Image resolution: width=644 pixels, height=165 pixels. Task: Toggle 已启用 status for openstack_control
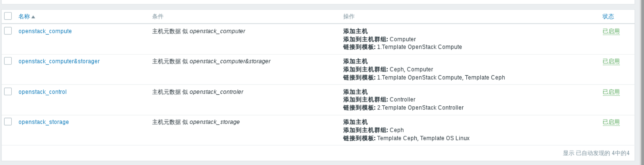[611, 92]
